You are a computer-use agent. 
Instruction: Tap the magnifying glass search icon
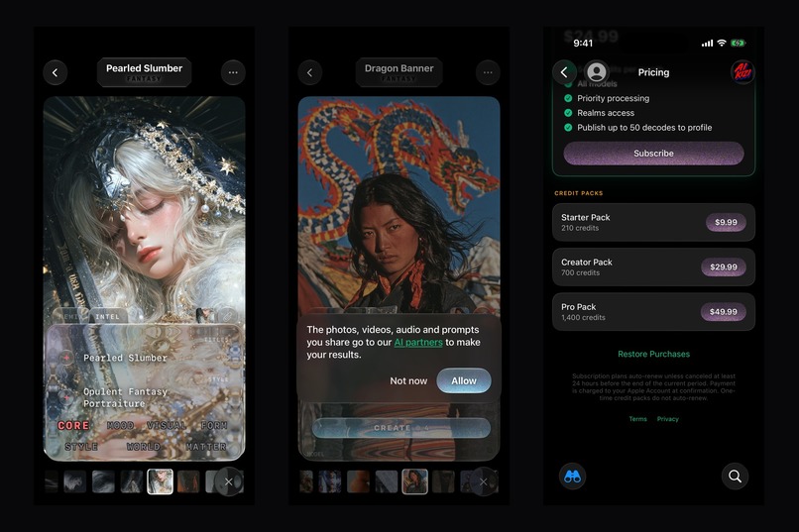click(735, 477)
